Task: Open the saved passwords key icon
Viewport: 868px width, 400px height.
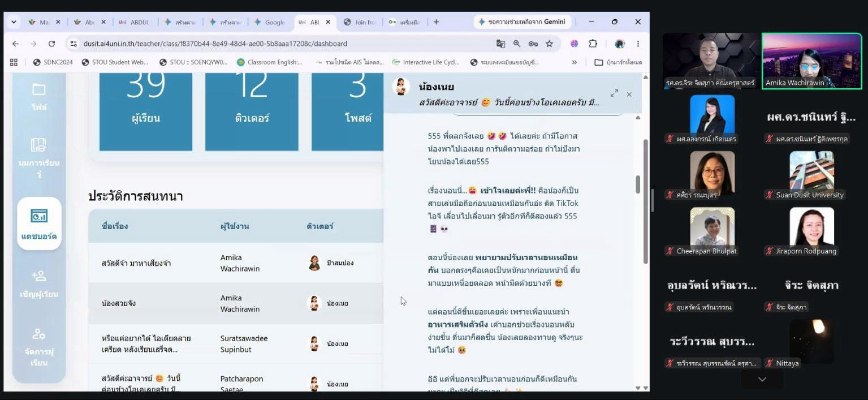Action: click(533, 44)
